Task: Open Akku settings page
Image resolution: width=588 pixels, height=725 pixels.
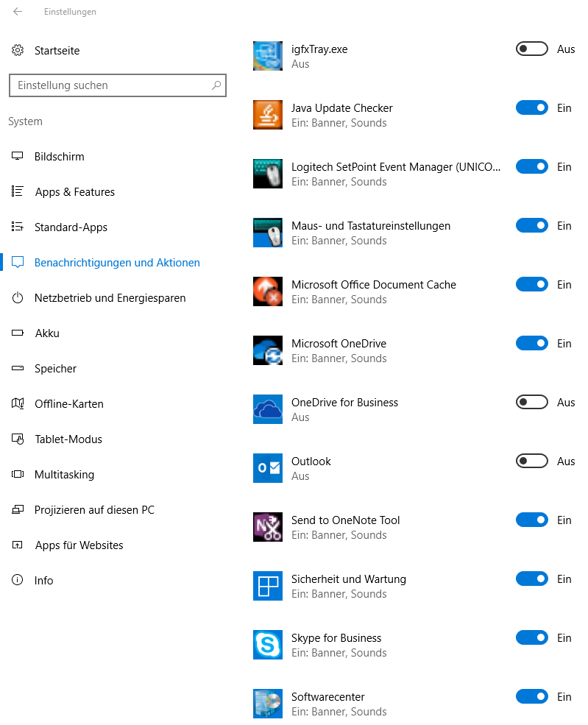Action: 47,333
